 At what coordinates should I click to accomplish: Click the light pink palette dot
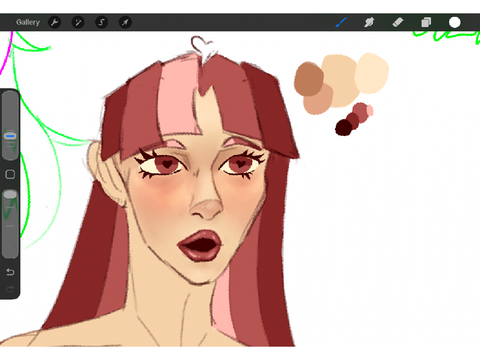pos(370,111)
